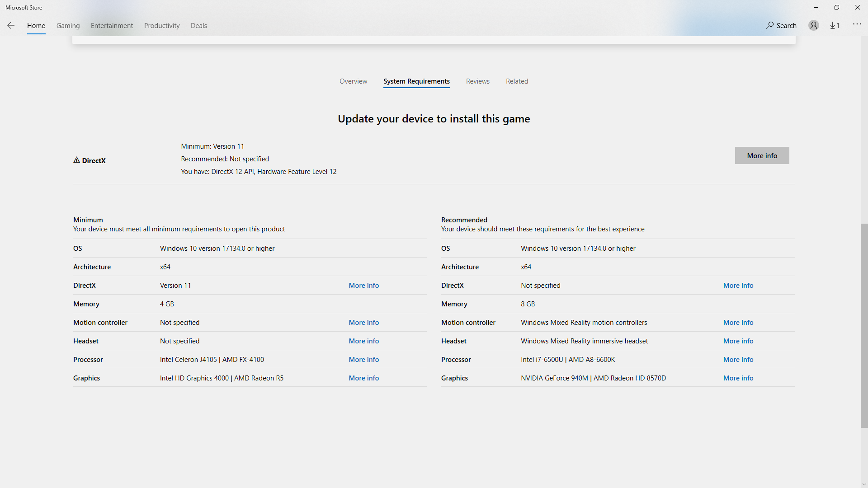
Task: Select the System Requirements section tab
Action: click(416, 81)
